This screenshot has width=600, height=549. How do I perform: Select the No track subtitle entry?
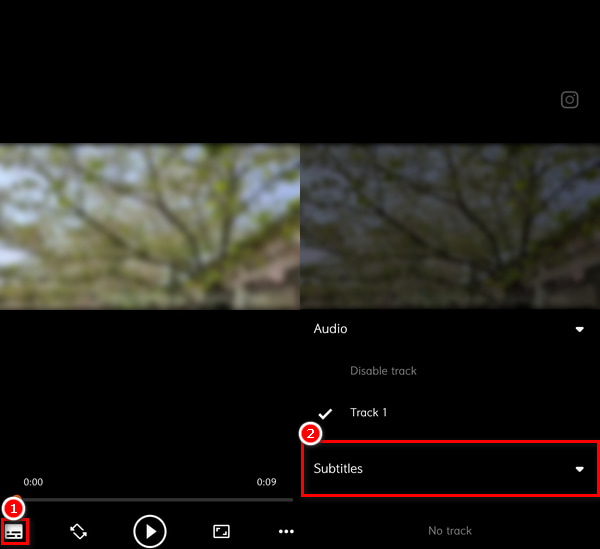450,531
